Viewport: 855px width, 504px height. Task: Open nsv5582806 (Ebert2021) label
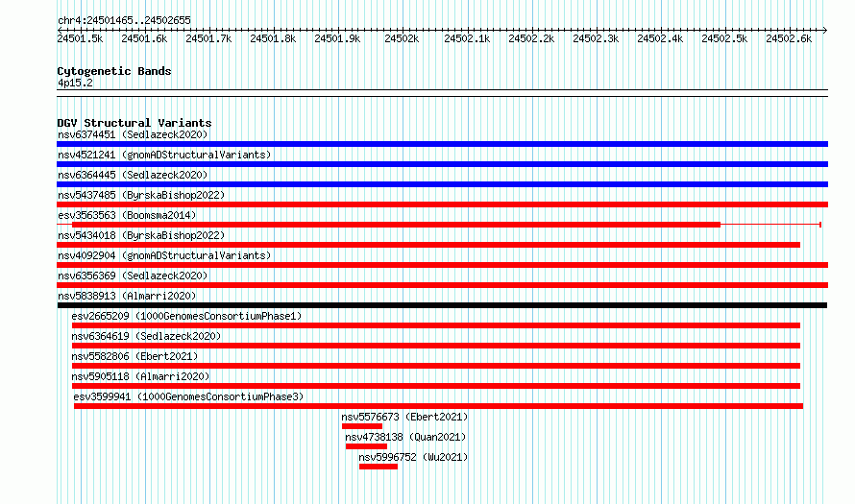click(134, 356)
